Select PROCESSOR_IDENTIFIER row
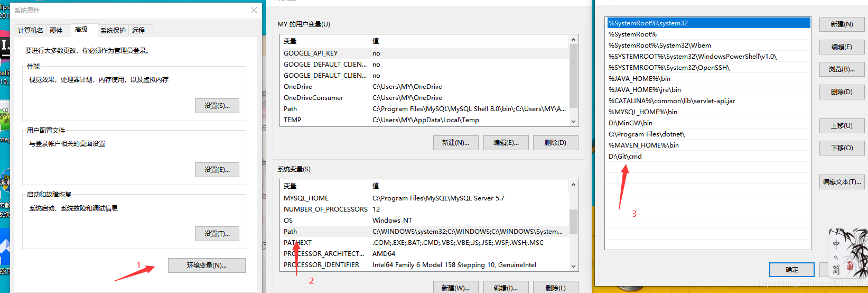Screen dimensions: 868x293 pyautogui.click(x=425, y=265)
